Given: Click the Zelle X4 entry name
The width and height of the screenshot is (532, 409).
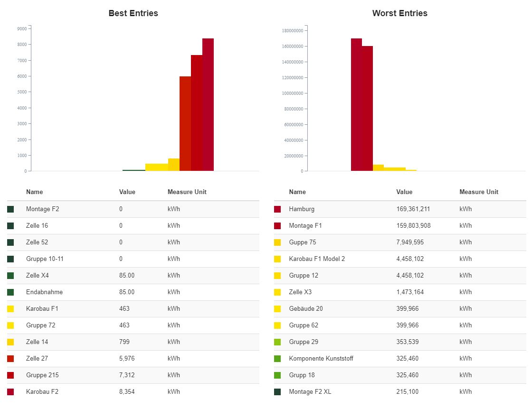Looking at the screenshot, I should click(x=38, y=276).
